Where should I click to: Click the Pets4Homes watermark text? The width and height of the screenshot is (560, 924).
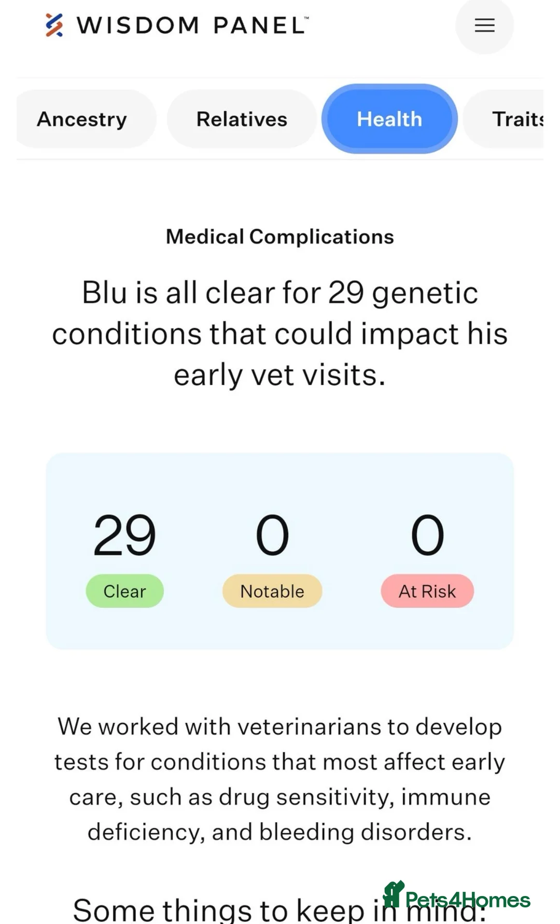[x=468, y=900]
